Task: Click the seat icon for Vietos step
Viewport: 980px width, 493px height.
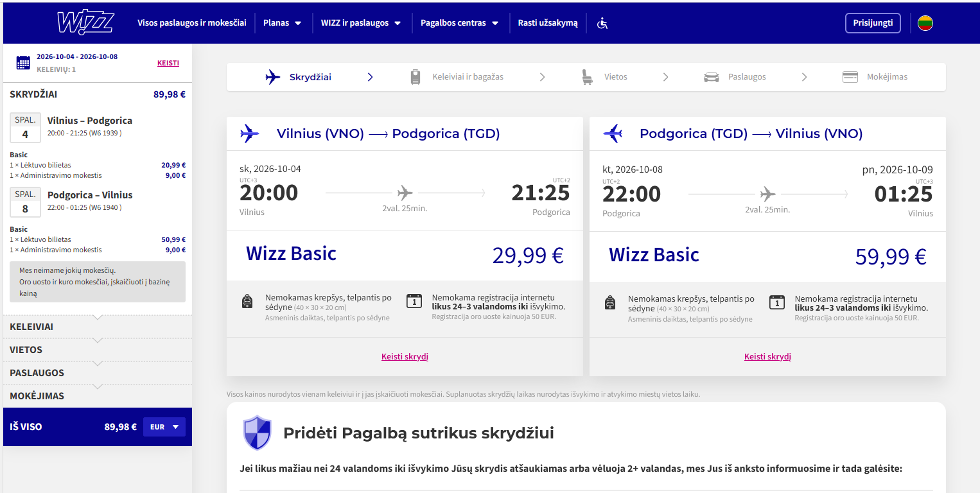Action: coord(586,77)
